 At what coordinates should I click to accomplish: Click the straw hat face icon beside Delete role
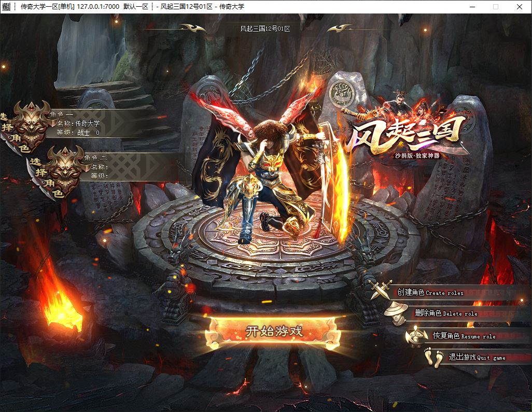coord(397,313)
